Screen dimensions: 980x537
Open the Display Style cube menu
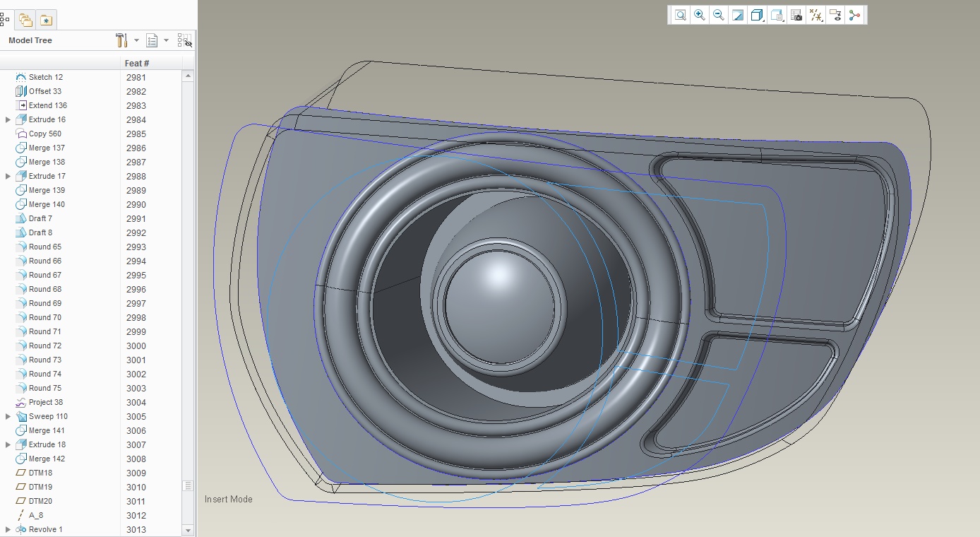pyautogui.click(x=757, y=15)
